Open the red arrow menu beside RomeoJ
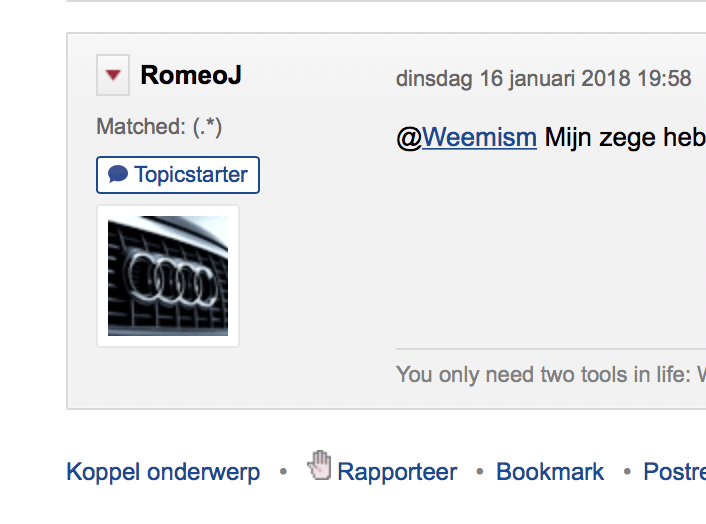 coord(113,75)
